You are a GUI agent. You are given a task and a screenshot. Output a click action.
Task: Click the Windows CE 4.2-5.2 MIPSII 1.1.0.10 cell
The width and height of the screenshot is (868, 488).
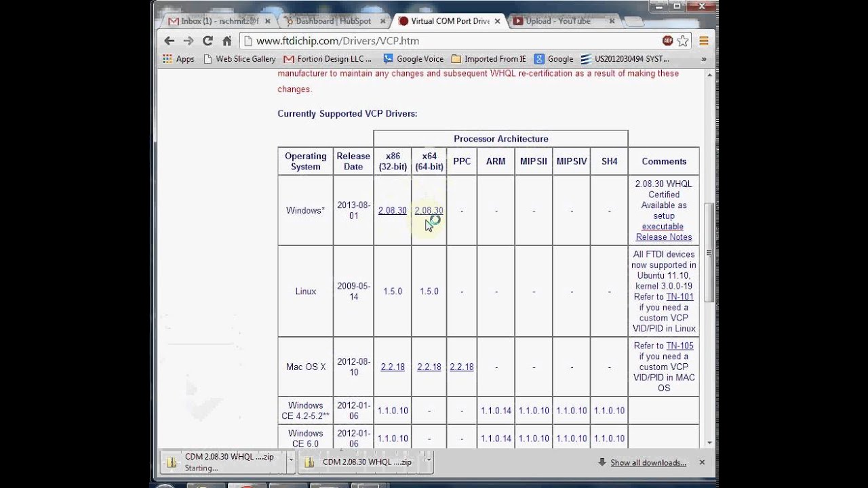[x=534, y=411]
